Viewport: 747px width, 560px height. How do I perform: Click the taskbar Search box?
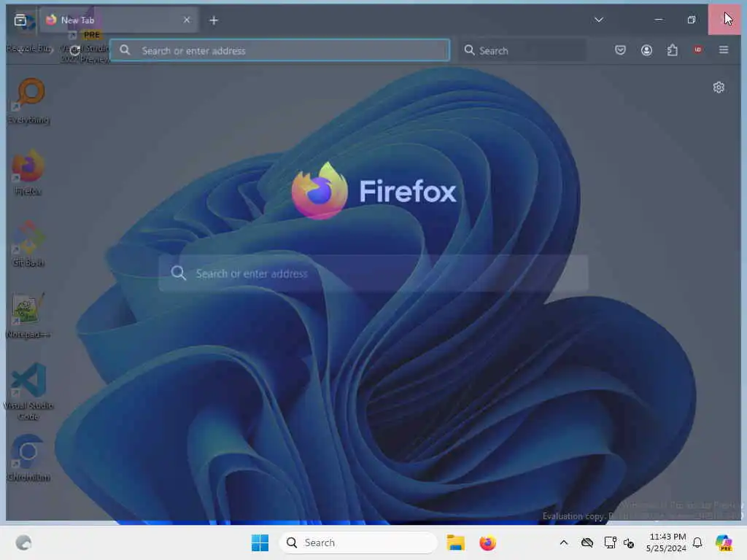(358, 542)
